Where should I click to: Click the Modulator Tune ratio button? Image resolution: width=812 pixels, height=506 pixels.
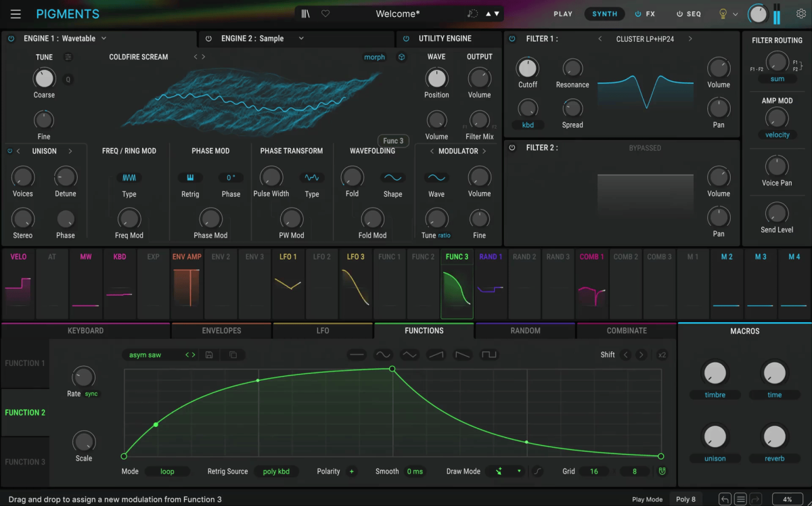(x=444, y=235)
